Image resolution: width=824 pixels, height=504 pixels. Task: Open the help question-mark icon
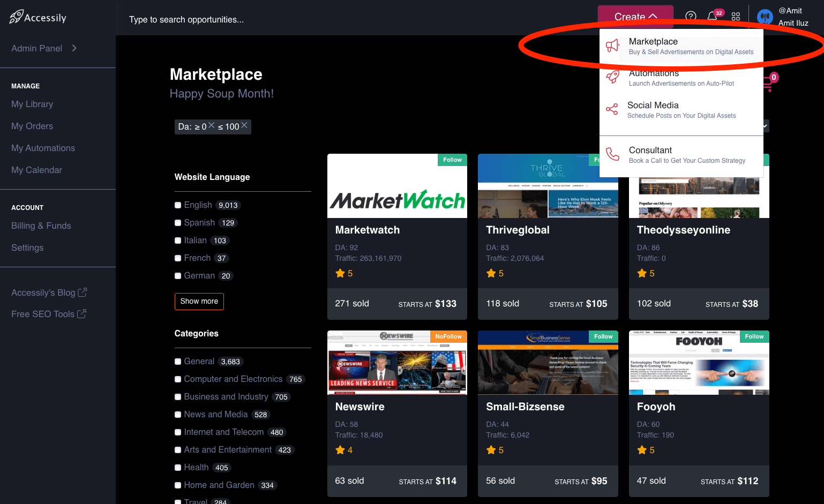[x=691, y=16]
